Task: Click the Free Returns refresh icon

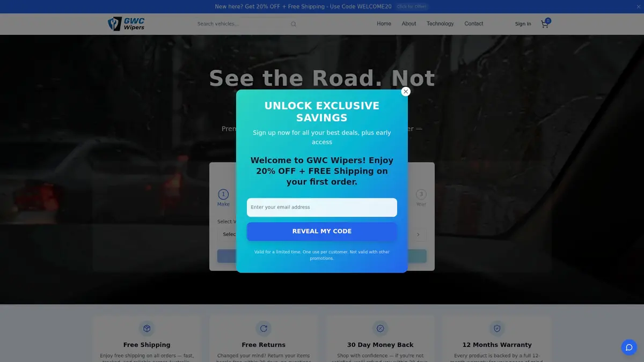Action: (264, 328)
